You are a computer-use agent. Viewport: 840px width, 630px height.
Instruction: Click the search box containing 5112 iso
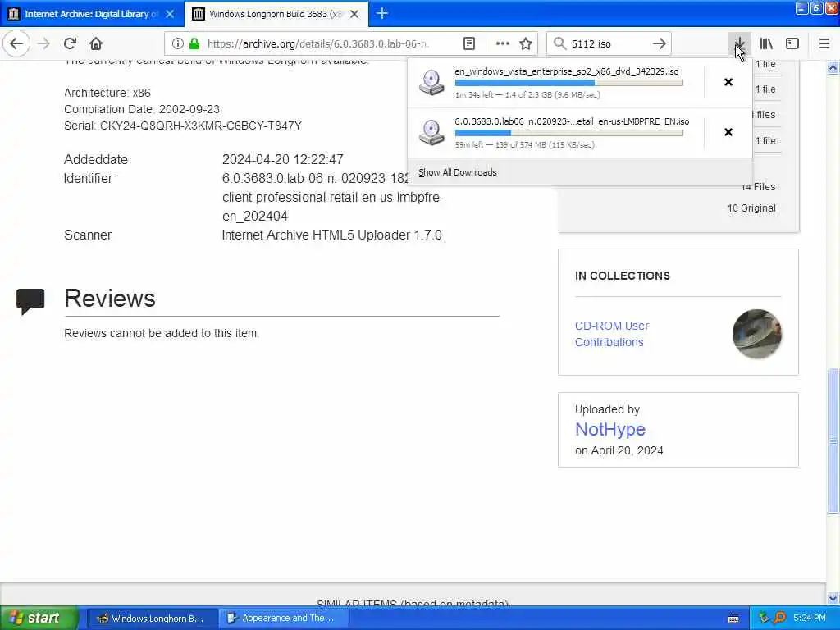[608, 44]
